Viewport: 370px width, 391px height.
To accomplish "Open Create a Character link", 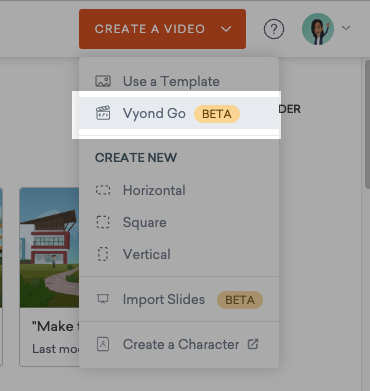I will tap(179, 344).
